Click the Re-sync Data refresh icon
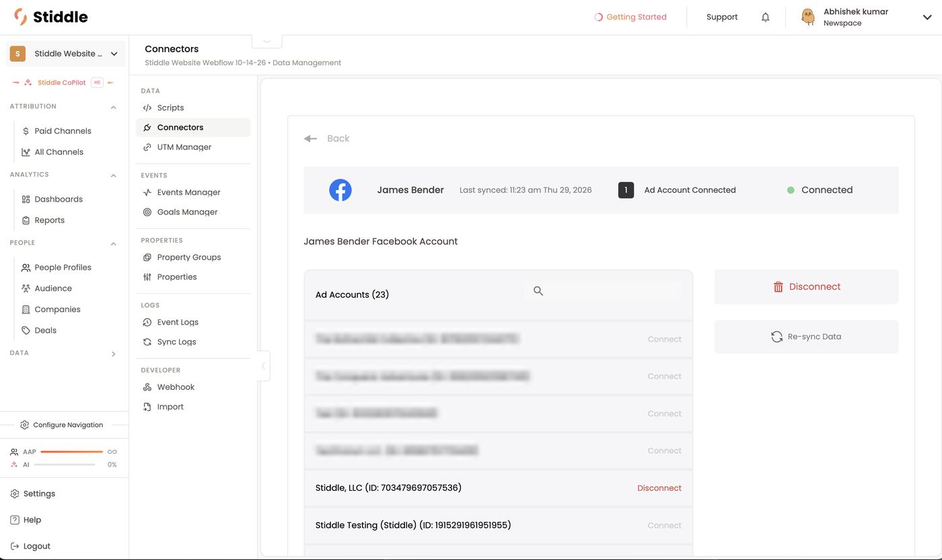Screen dimensions: 942x560 pyautogui.click(x=776, y=337)
